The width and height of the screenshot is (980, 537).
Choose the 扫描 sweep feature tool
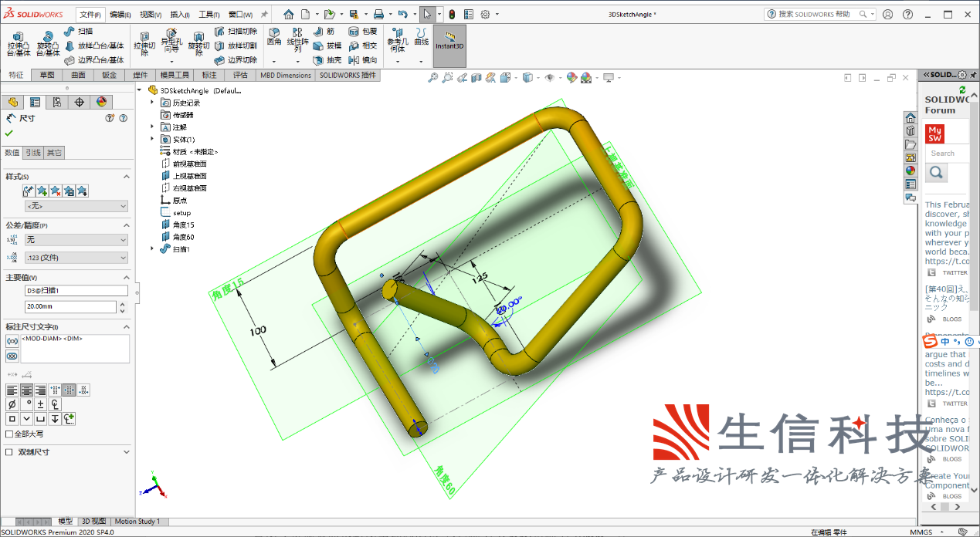79,31
